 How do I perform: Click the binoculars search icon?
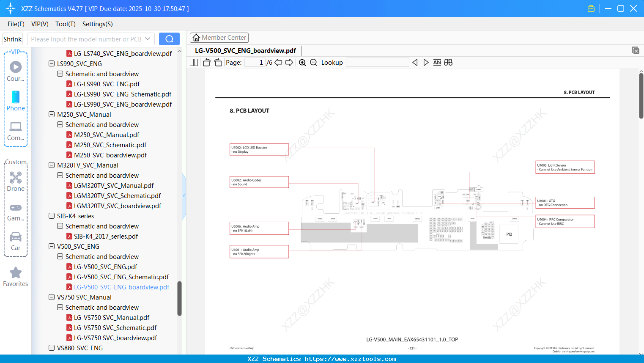(448, 63)
